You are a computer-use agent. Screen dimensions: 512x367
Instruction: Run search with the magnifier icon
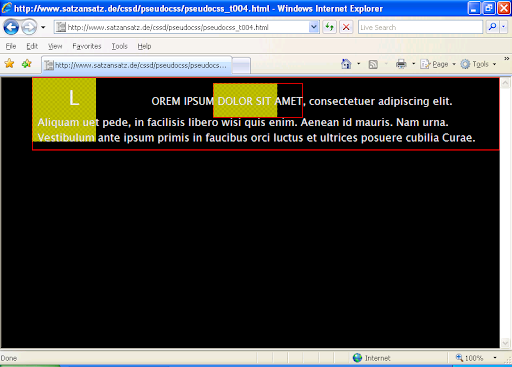(x=492, y=27)
